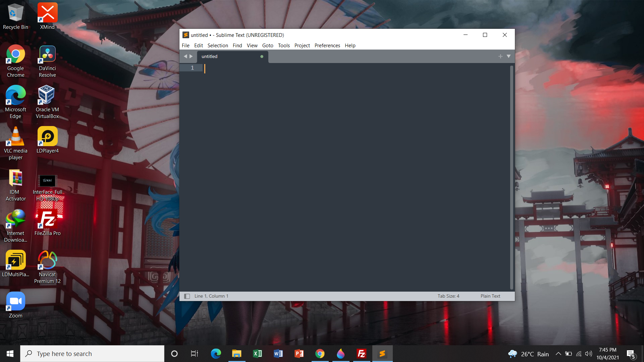Open the Plain Text syntax selector
This screenshot has height=362, width=644.
tap(490, 296)
